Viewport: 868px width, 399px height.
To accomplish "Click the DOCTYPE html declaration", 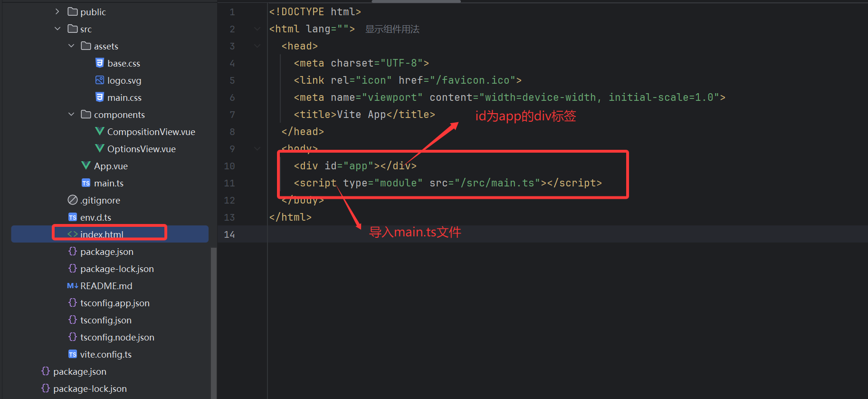I will pos(315,11).
